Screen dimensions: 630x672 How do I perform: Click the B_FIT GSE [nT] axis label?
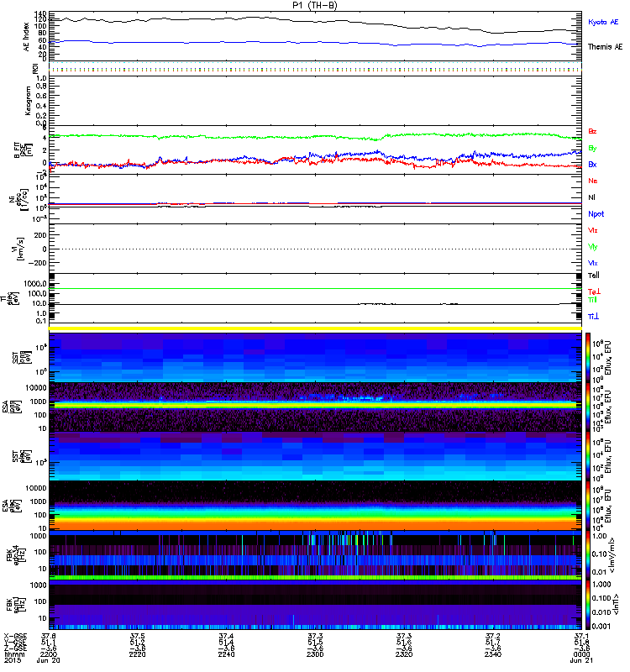(24, 151)
